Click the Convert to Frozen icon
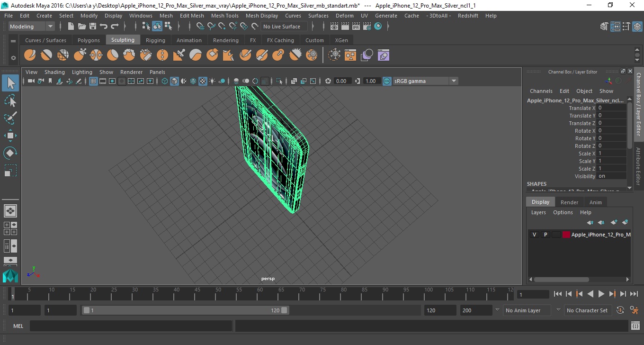Image resolution: width=644 pixels, height=345 pixels. pos(335,55)
